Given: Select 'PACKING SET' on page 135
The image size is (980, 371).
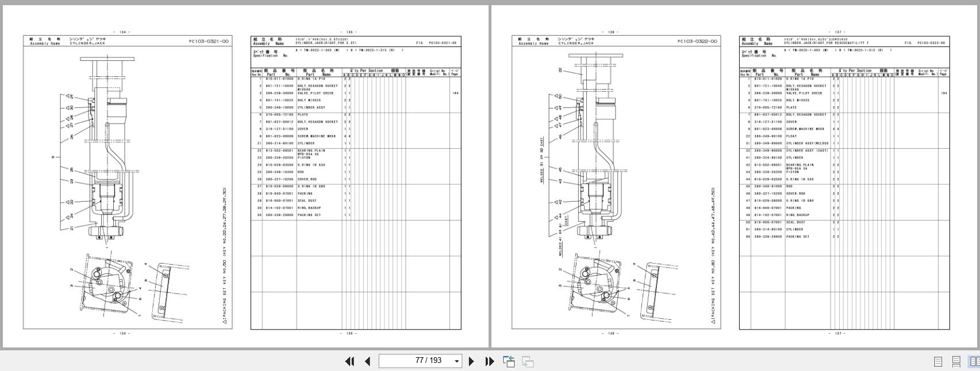Looking at the screenshot, I should 309,215.
